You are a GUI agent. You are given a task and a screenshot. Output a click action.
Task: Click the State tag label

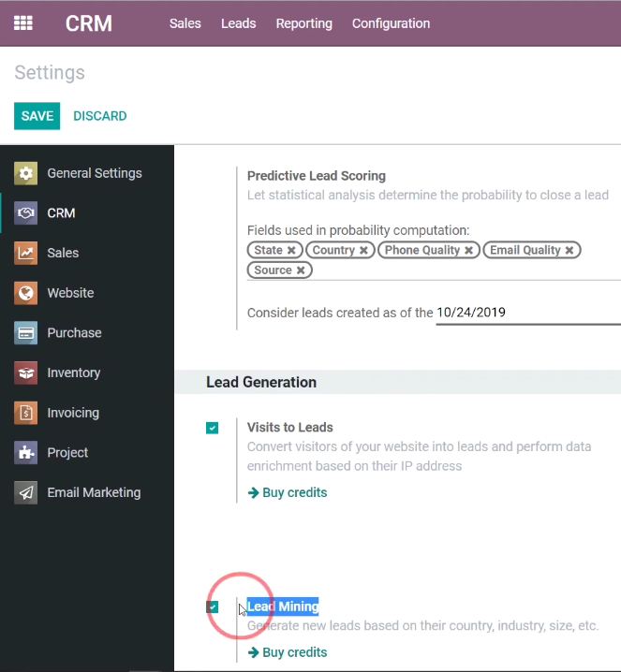click(x=268, y=250)
